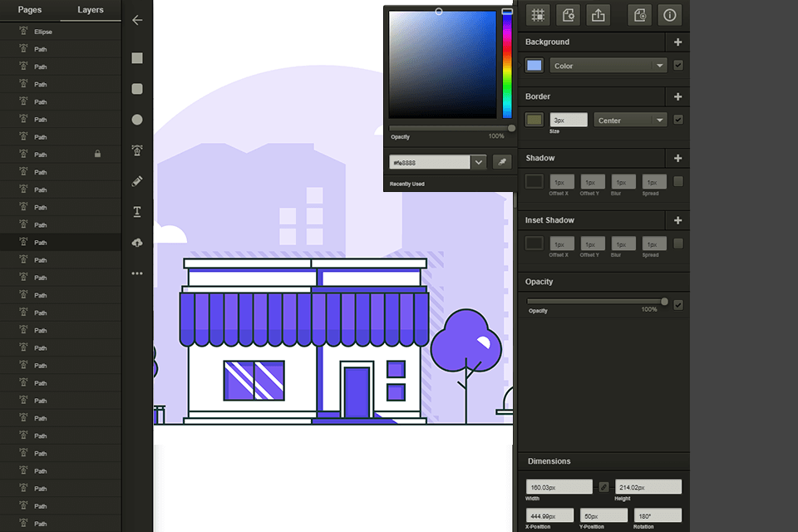Image resolution: width=798 pixels, height=532 pixels.
Task: Pick a color with the eyedropper
Action: (502, 162)
